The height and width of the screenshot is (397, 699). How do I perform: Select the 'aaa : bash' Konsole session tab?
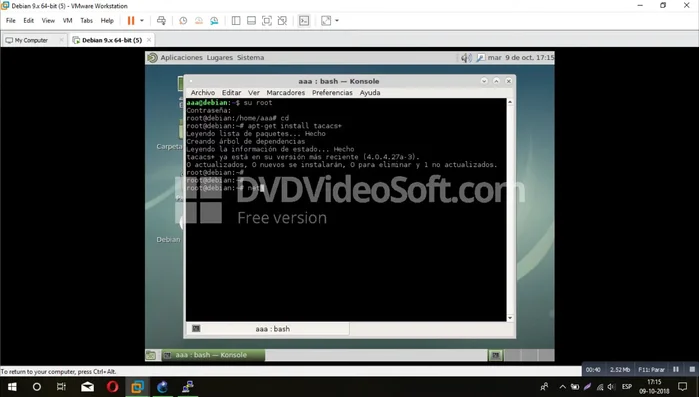pos(267,329)
